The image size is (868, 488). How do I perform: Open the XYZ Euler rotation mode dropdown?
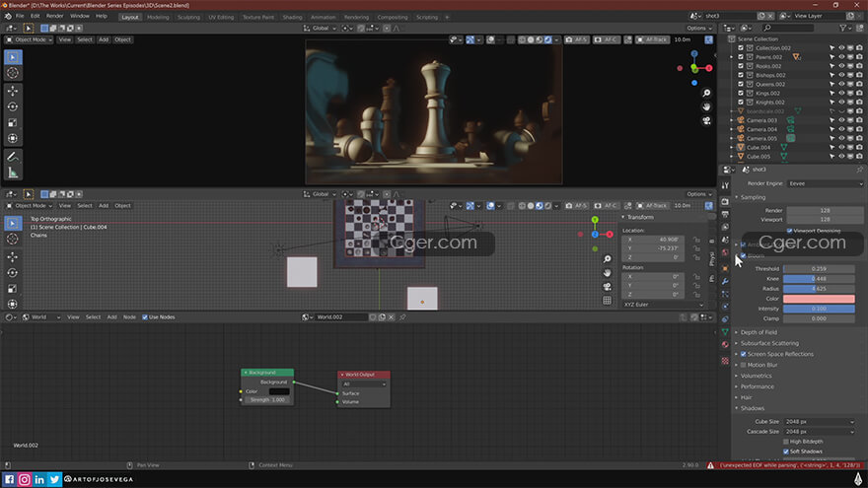[x=663, y=305]
